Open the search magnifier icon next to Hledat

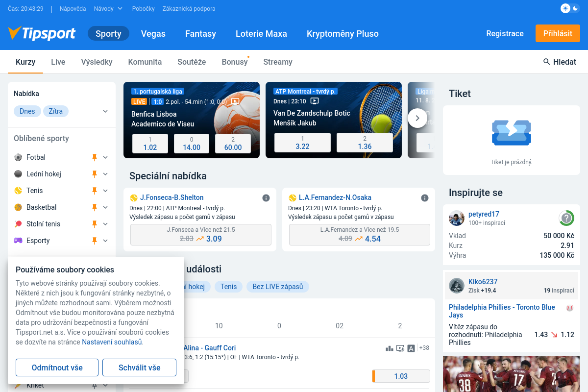547,62
